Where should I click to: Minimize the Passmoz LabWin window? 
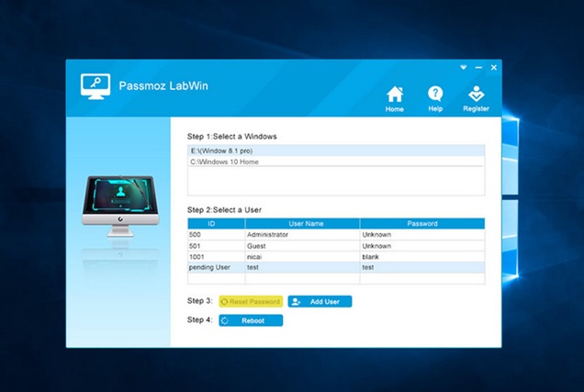(x=478, y=68)
